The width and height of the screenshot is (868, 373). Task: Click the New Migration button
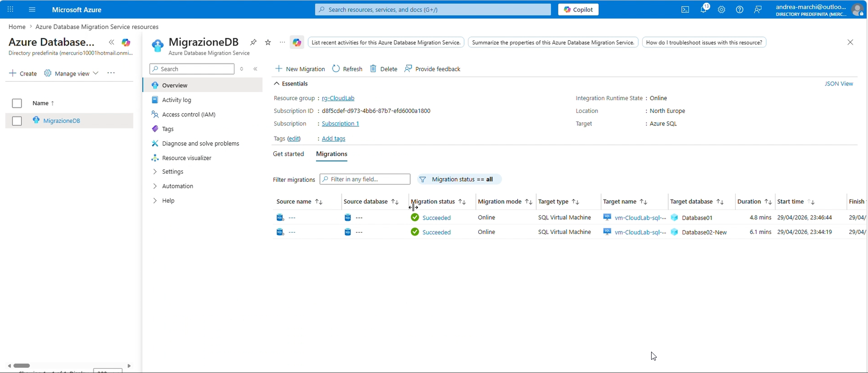click(x=300, y=69)
